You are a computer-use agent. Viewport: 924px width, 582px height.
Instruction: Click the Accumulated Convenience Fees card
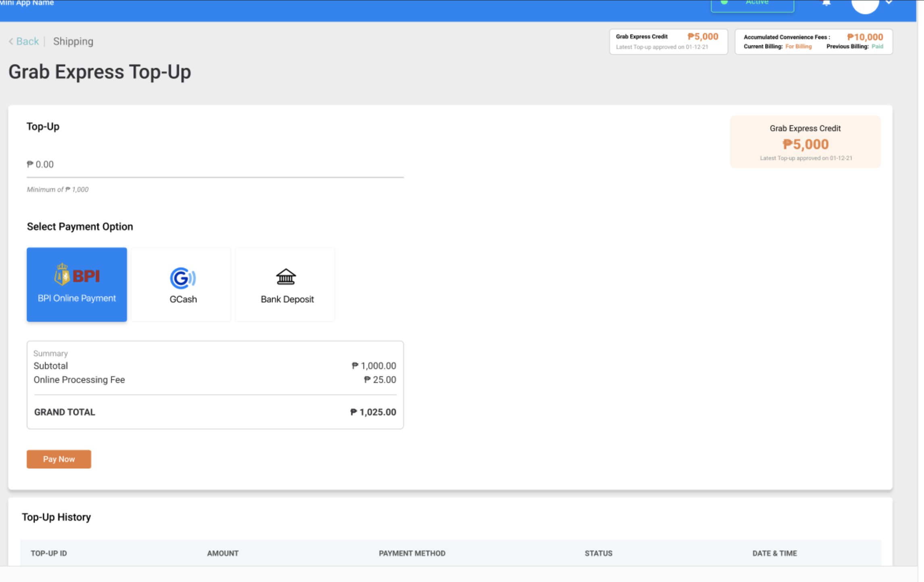coord(814,42)
